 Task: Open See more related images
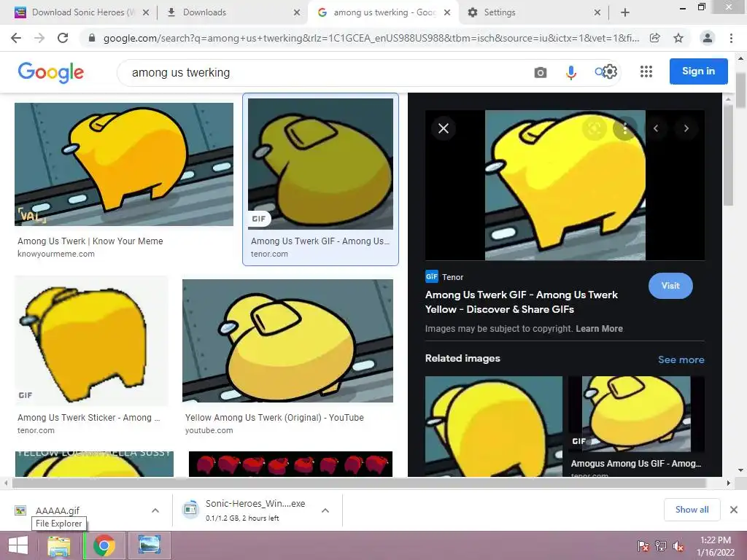[x=681, y=359]
